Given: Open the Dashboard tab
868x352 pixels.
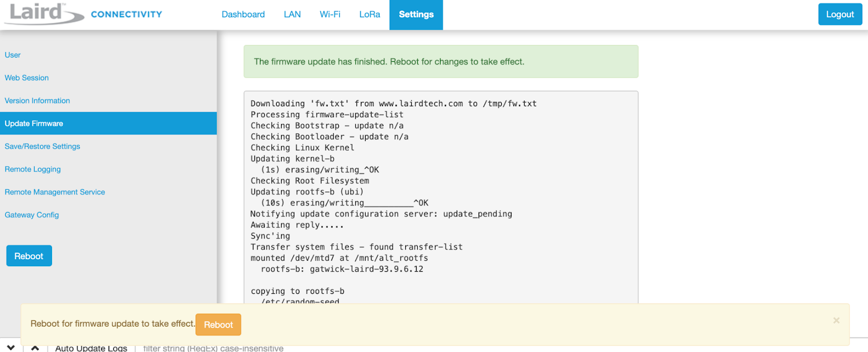Looking at the screenshot, I should point(243,15).
